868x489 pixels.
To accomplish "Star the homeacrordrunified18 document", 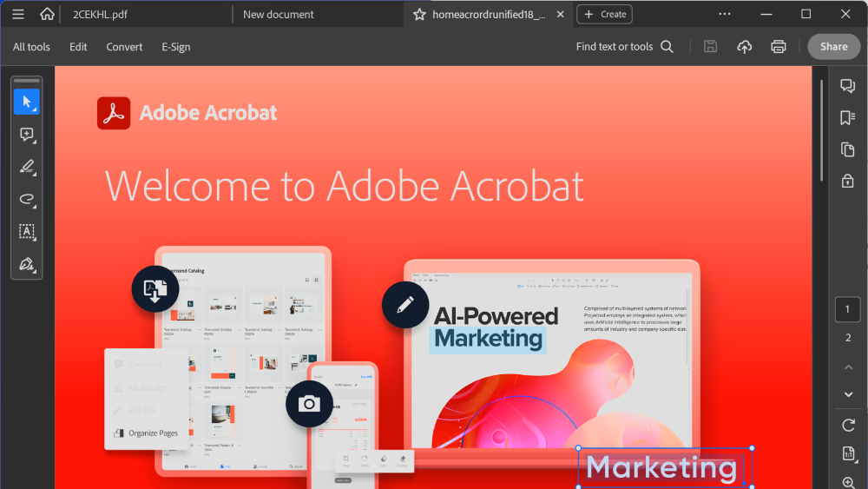I will [x=419, y=15].
